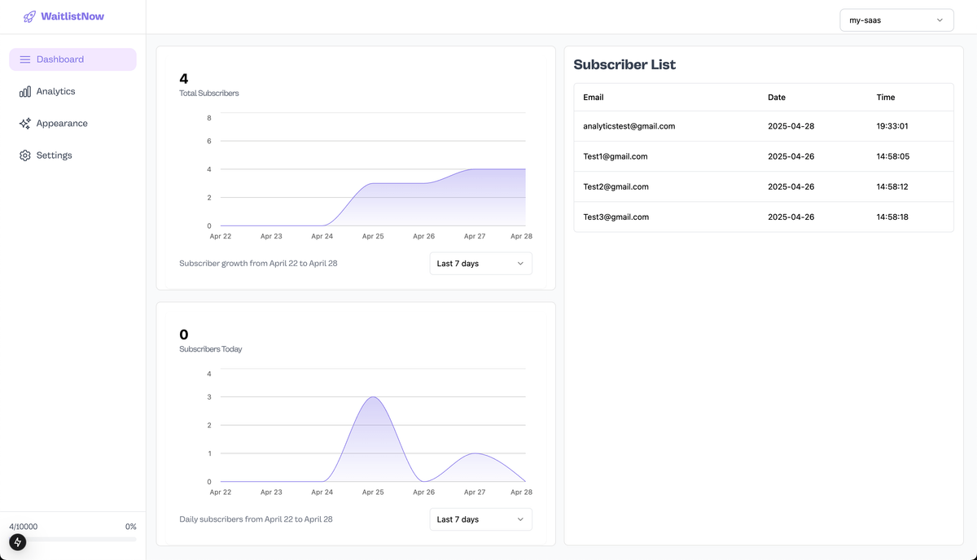This screenshot has height=560, width=977.
Task: Expand the daily subscribers Last 7 days dropdown
Action: 480,519
